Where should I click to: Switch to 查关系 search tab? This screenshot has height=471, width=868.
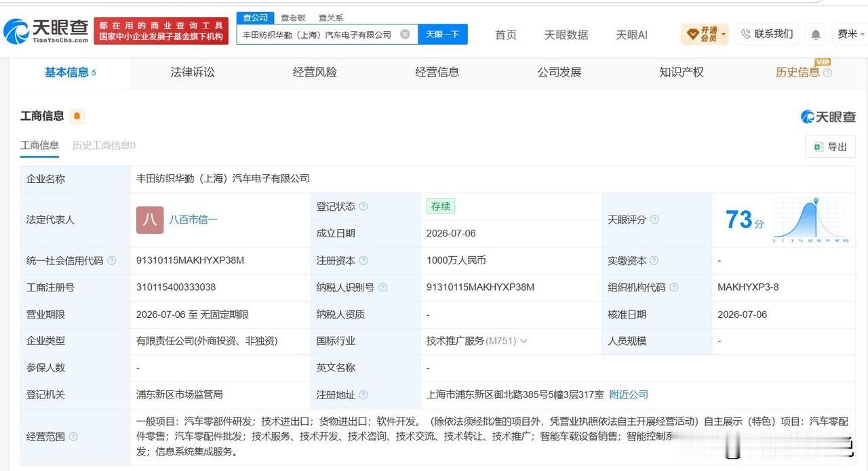[x=330, y=18]
